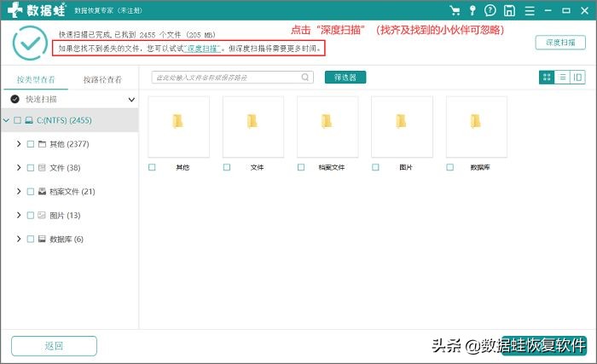Image resolution: width=597 pixels, height=364 pixels.
Task: Click the 返回 back button
Action: click(54, 346)
